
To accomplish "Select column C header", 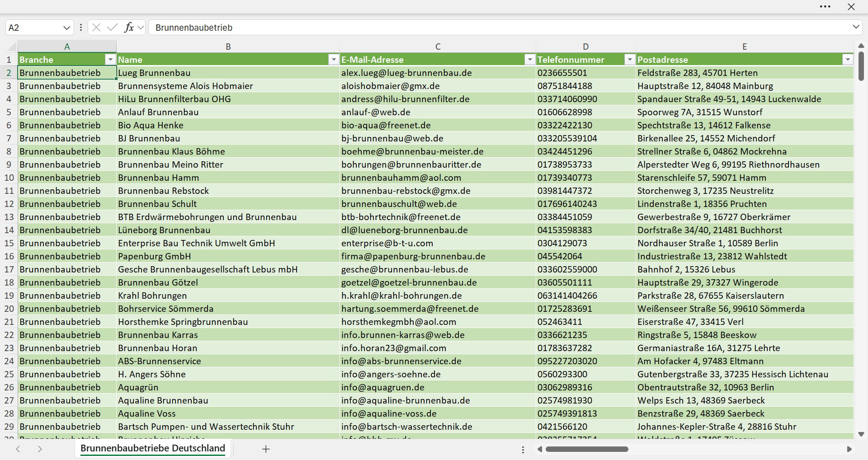I will [438, 47].
